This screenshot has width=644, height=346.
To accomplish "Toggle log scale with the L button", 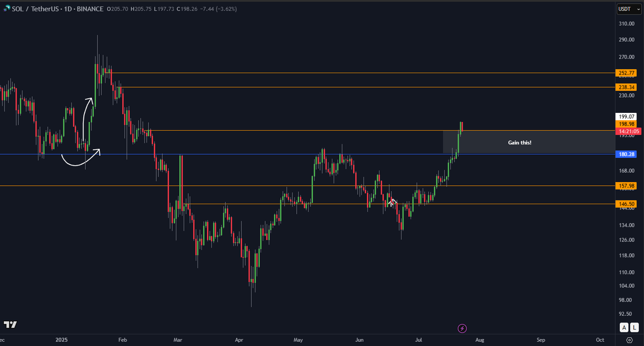I will (633, 327).
